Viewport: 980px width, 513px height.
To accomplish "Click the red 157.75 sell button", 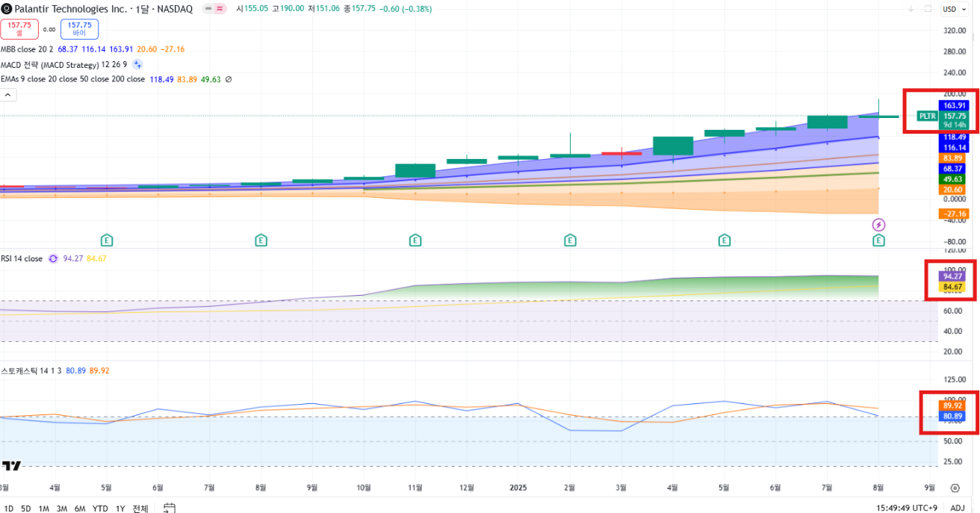I will click(x=19, y=29).
